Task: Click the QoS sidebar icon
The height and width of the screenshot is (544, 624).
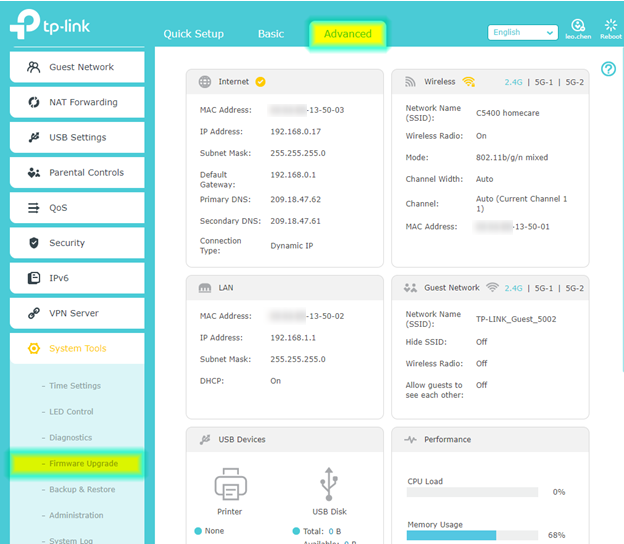Action: (33, 208)
